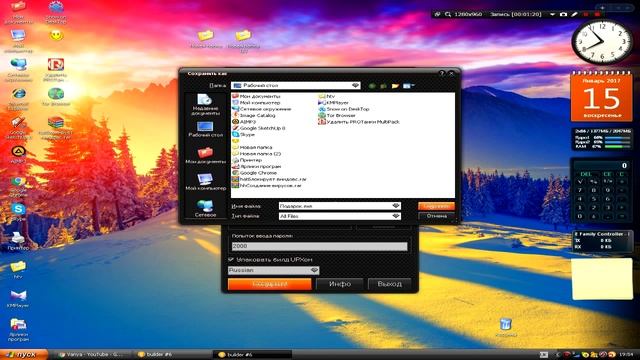Open Мои документы in the places bar
Viewport: 640px width, 360px height.
[205, 156]
